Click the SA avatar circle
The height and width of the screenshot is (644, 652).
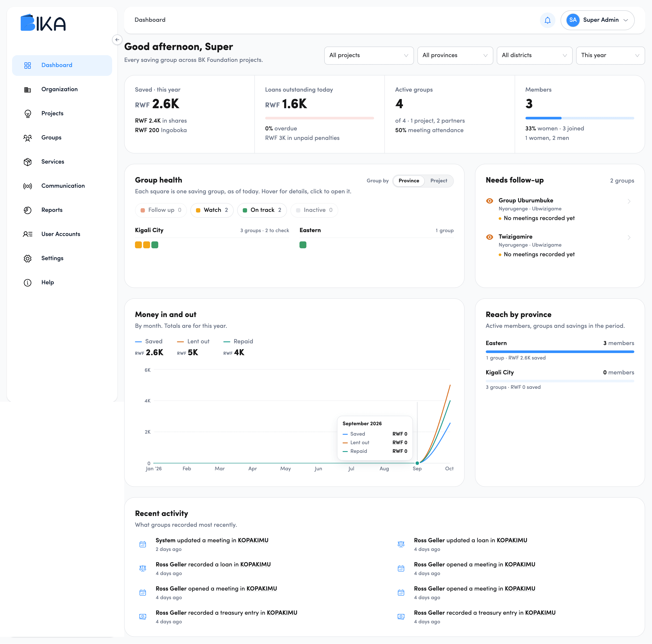coord(573,20)
